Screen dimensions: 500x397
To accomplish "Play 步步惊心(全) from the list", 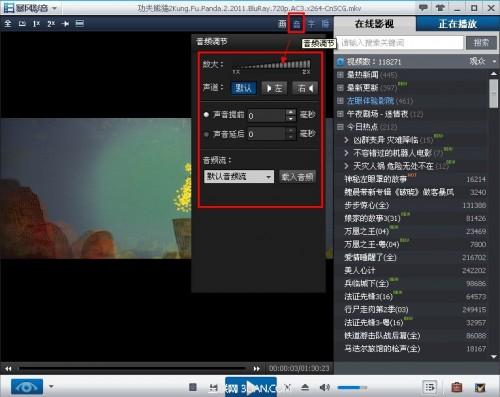I will [x=367, y=205].
